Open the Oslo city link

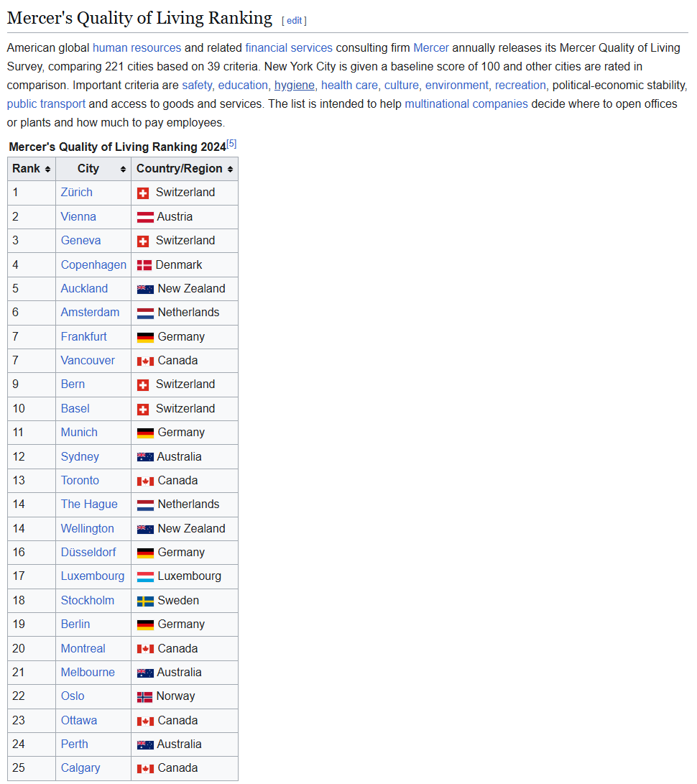73,696
